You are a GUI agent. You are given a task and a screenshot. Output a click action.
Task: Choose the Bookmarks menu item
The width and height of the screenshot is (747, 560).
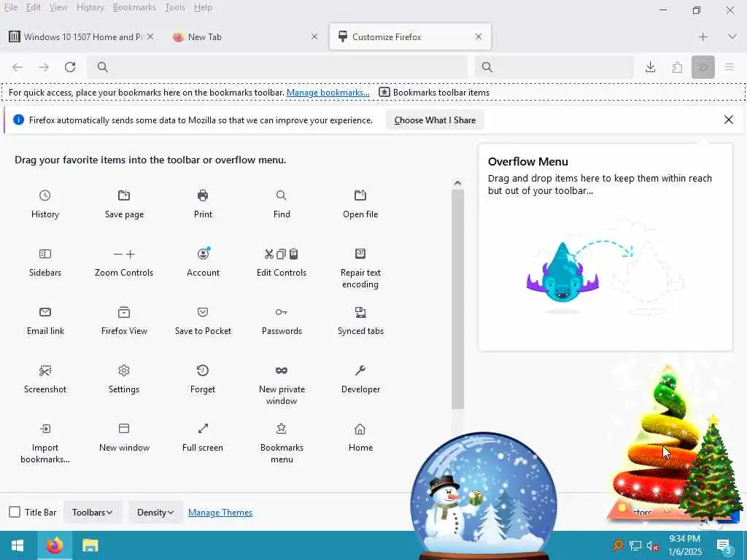point(282,443)
